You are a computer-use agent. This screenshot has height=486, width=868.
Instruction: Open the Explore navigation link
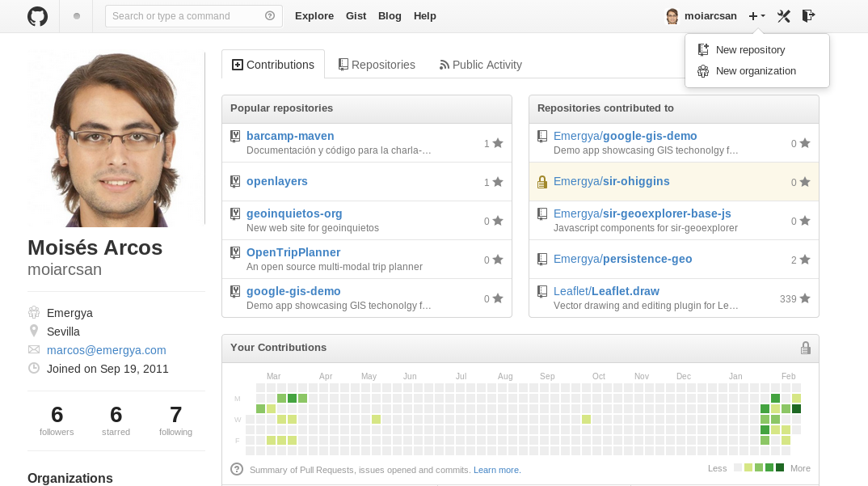point(314,16)
